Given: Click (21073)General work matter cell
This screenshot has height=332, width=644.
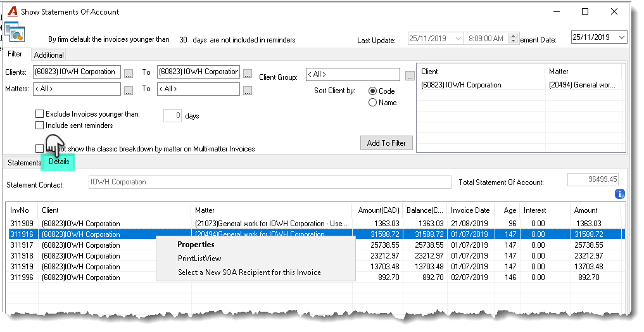Looking at the screenshot, I should point(271,224).
